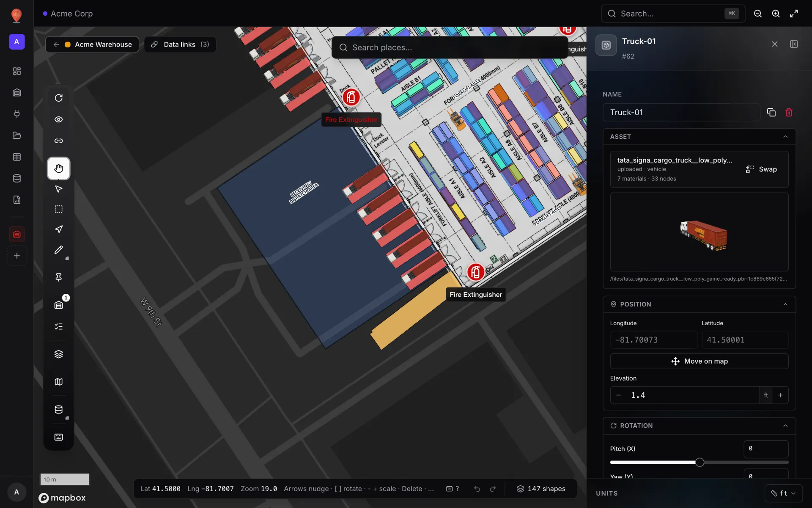Collapse the ROTATION section

click(785, 425)
